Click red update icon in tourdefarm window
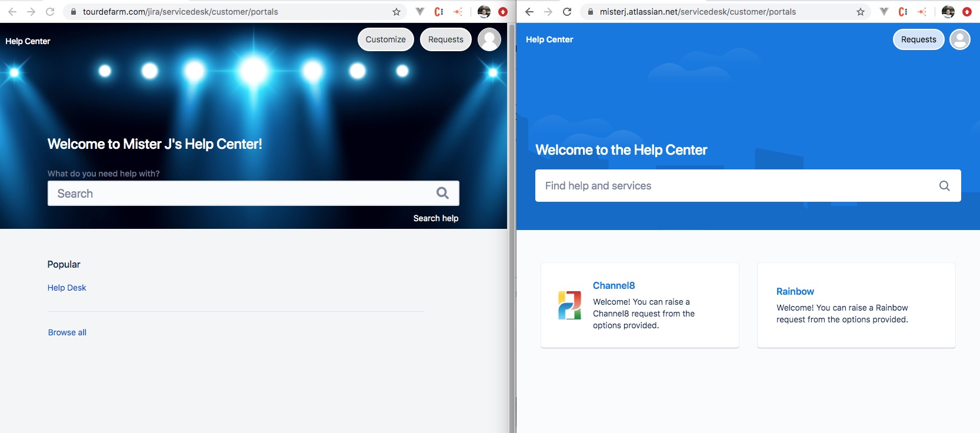Screen dimensions: 980x433 pyautogui.click(x=503, y=12)
